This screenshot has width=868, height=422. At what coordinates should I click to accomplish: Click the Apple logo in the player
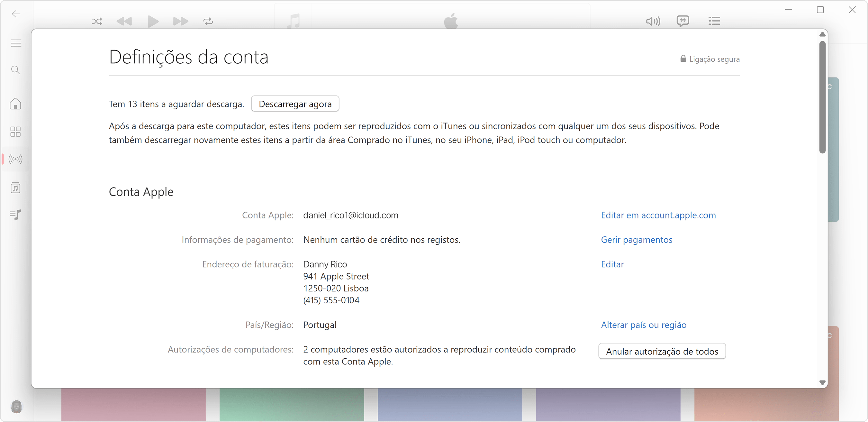pyautogui.click(x=451, y=21)
